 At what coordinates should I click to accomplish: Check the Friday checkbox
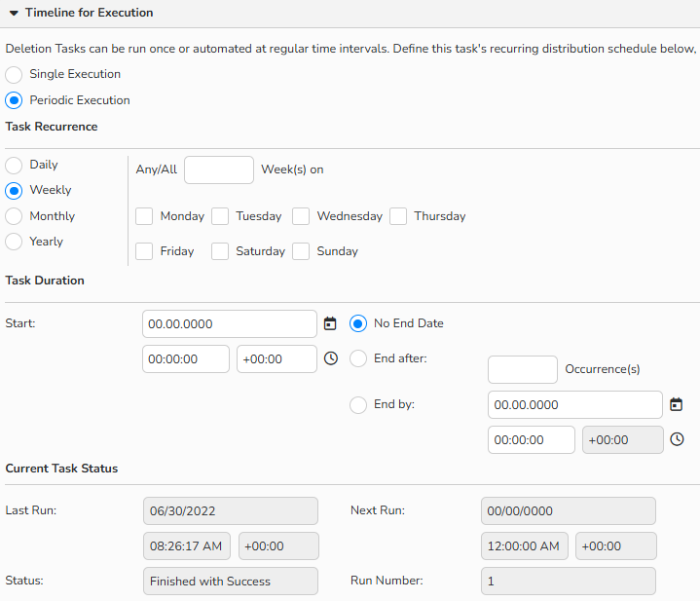point(144,251)
